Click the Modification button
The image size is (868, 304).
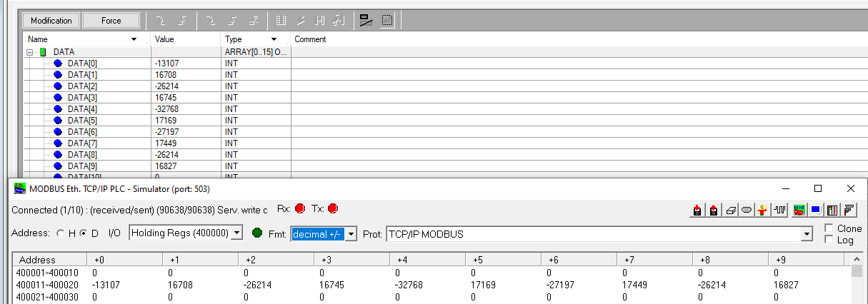[x=51, y=21]
